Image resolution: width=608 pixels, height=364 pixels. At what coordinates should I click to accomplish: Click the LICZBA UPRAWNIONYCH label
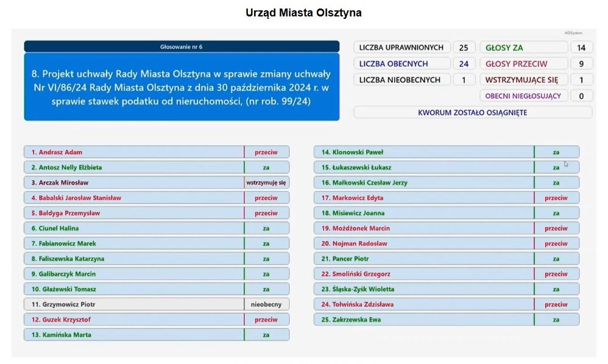point(401,47)
